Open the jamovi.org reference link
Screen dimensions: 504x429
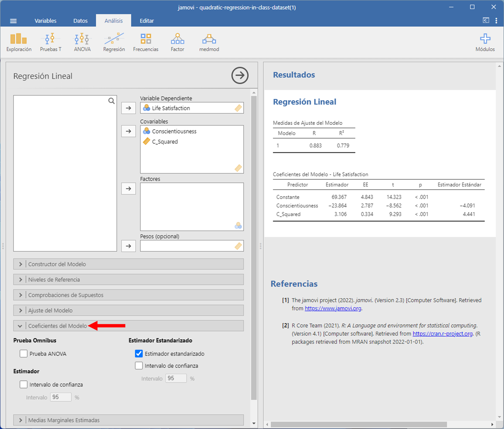pos(333,308)
